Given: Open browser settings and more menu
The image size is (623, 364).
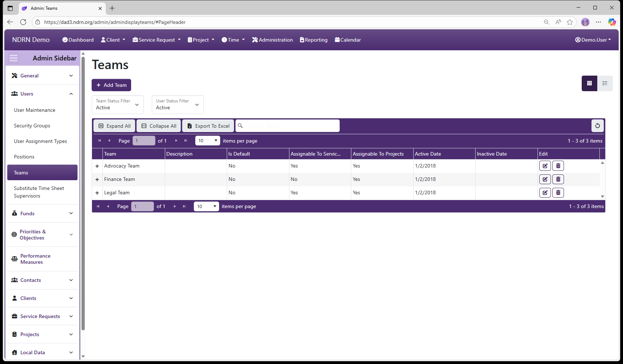Looking at the screenshot, I should click(x=598, y=22).
